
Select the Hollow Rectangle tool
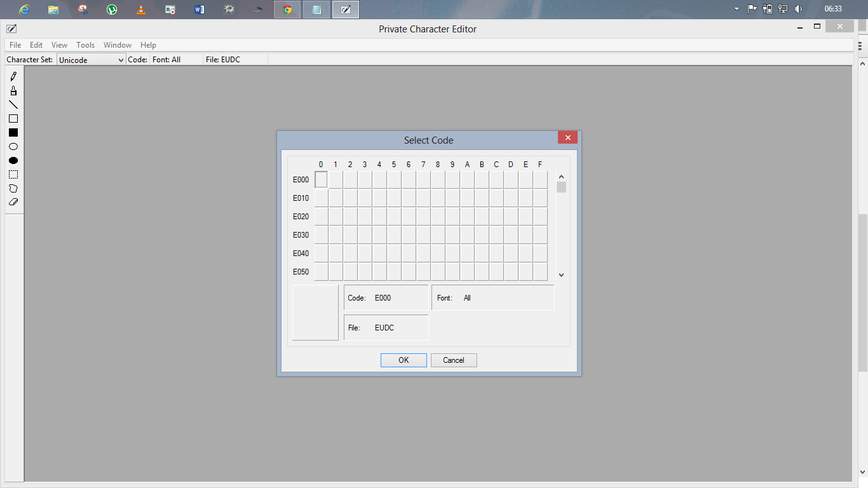coord(13,118)
